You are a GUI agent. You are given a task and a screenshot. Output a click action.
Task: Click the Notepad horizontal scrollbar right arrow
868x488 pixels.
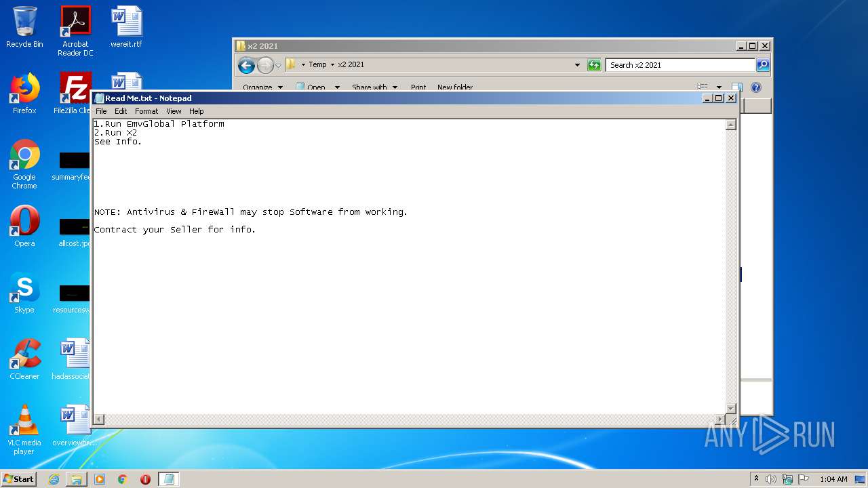[x=720, y=420]
